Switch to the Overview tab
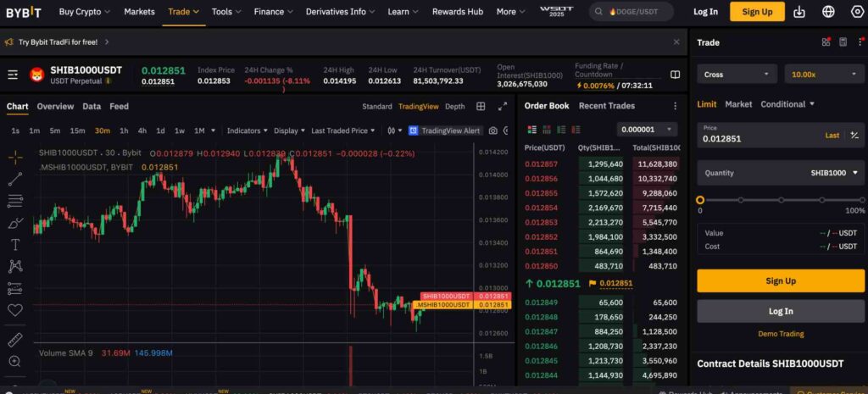The image size is (868, 394). coord(55,106)
